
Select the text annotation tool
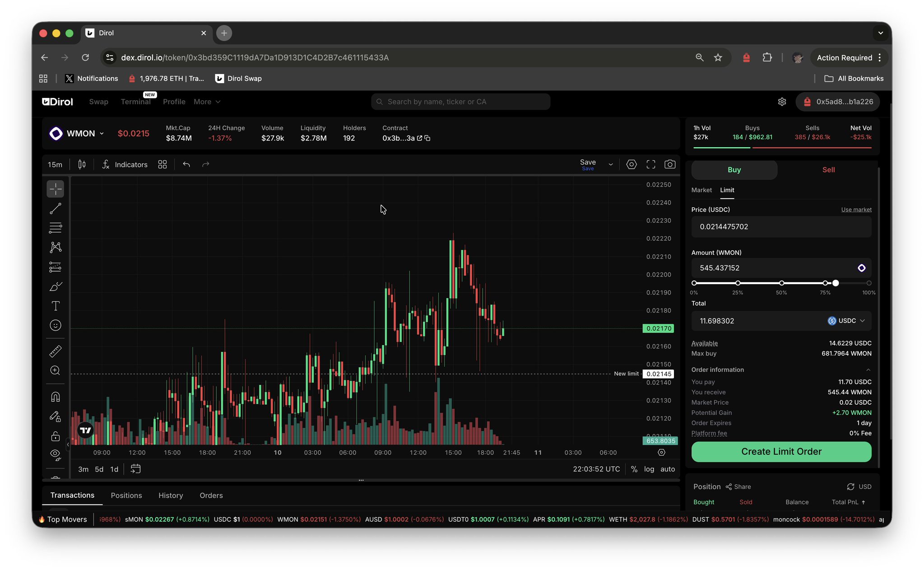(x=55, y=306)
